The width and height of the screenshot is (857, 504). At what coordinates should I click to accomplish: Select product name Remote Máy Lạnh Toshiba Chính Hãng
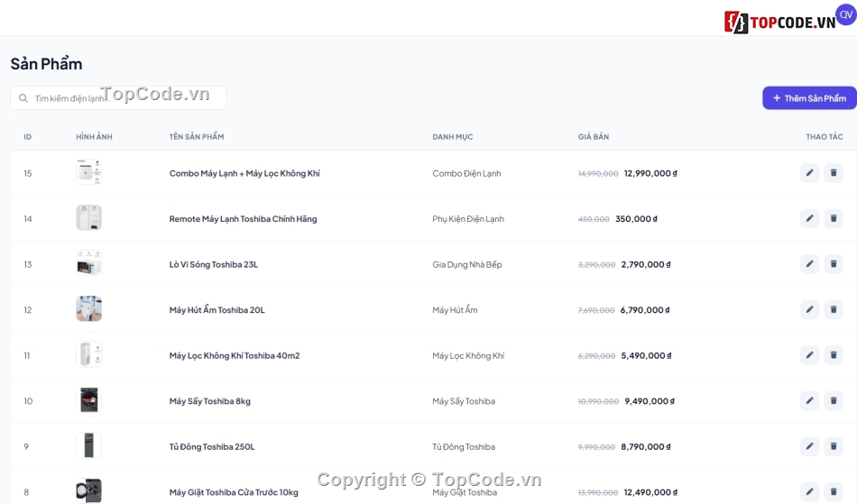pyautogui.click(x=244, y=218)
